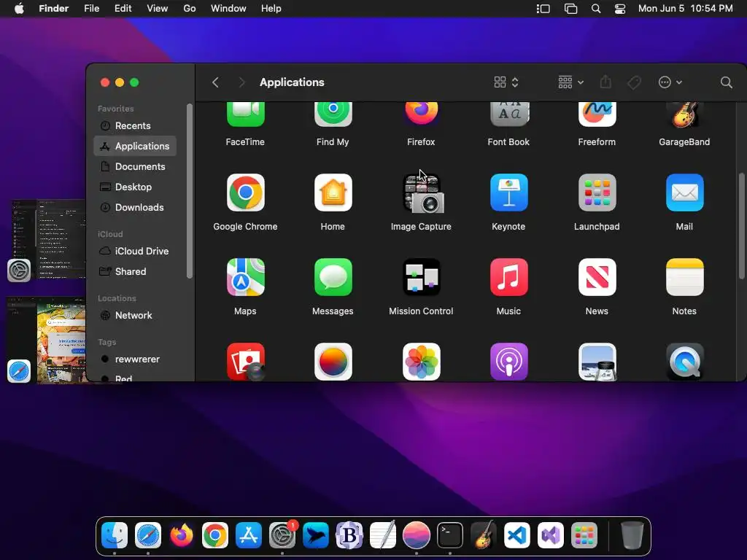Select the Preview app icon

(597, 362)
